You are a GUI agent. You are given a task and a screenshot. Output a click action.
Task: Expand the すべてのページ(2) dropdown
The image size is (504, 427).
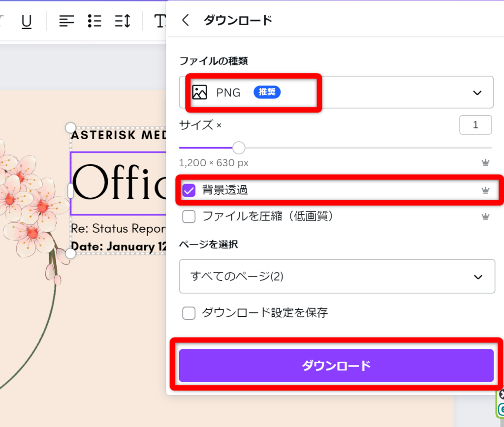337,276
